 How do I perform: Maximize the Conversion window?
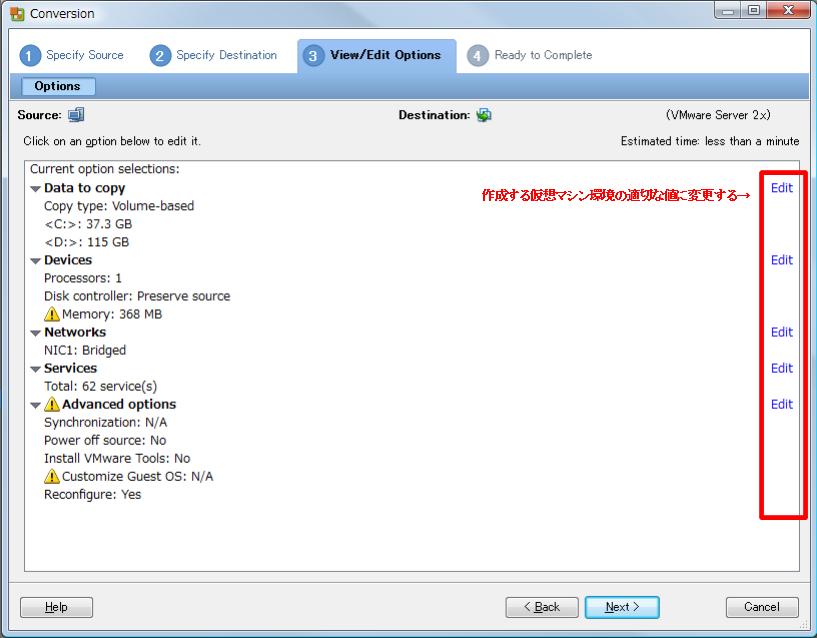click(754, 10)
